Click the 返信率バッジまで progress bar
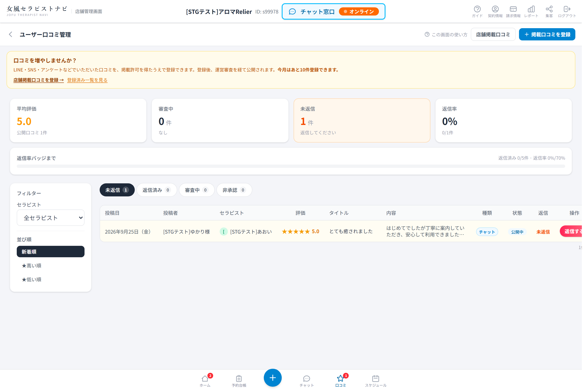 294,168
